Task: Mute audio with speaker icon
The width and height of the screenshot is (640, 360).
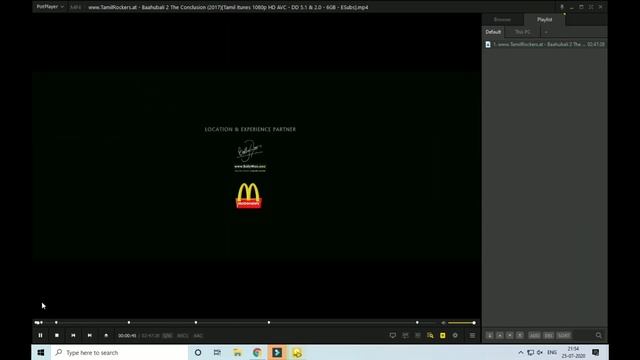Action: pos(443,323)
